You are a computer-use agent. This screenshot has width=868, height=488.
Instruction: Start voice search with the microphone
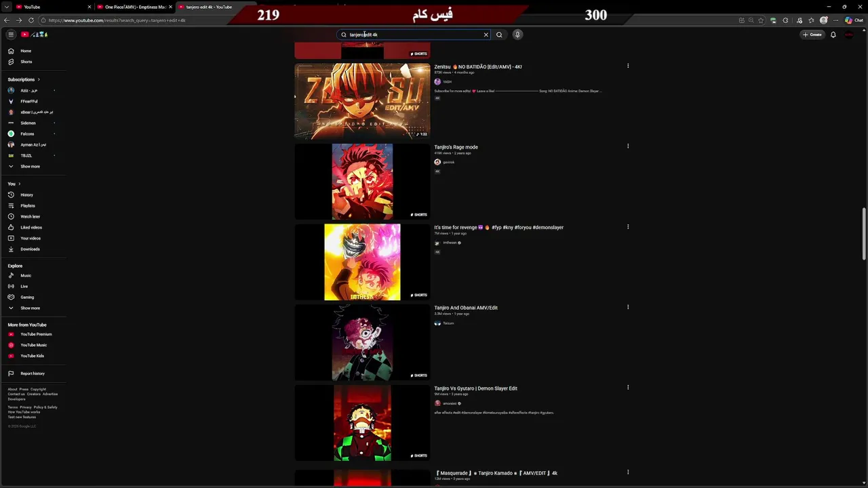point(517,35)
